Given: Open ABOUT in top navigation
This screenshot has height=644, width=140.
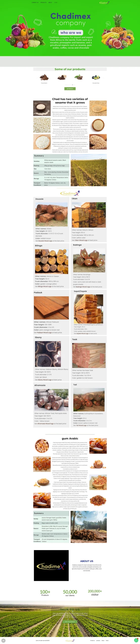Looking at the screenshot, I should pyautogui.click(x=50, y=3).
